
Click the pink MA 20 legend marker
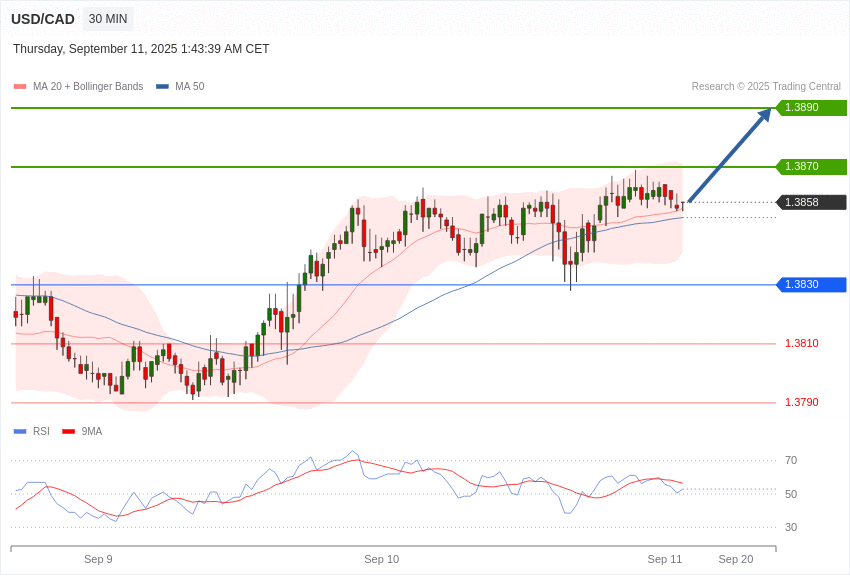[x=20, y=87]
